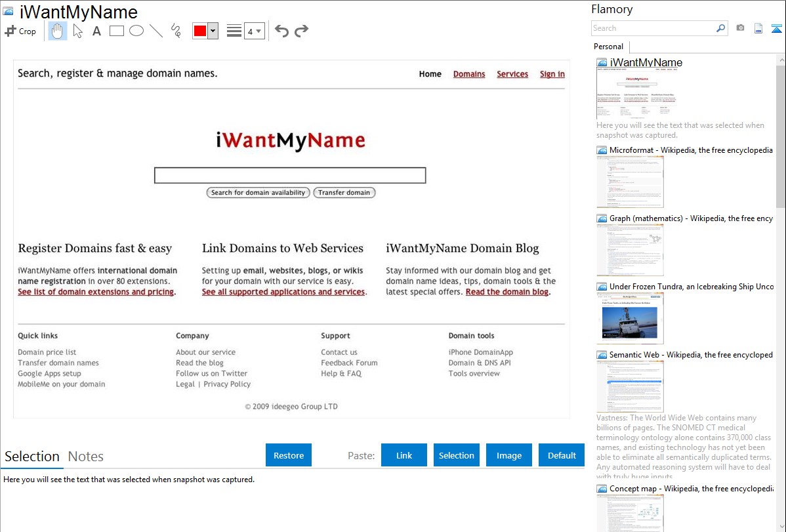
Task: Click the small icon beside Concept map title
Action: click(x=602, y=489)
